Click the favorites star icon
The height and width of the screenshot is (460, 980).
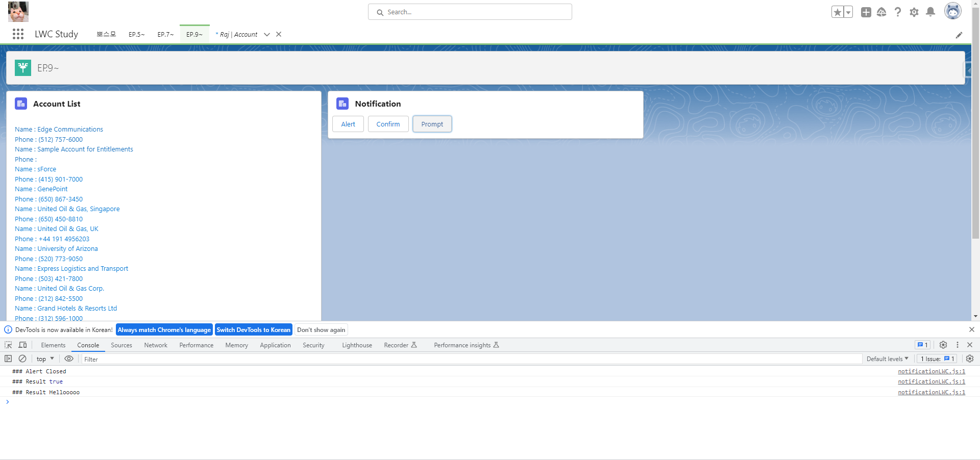point(837,12)
